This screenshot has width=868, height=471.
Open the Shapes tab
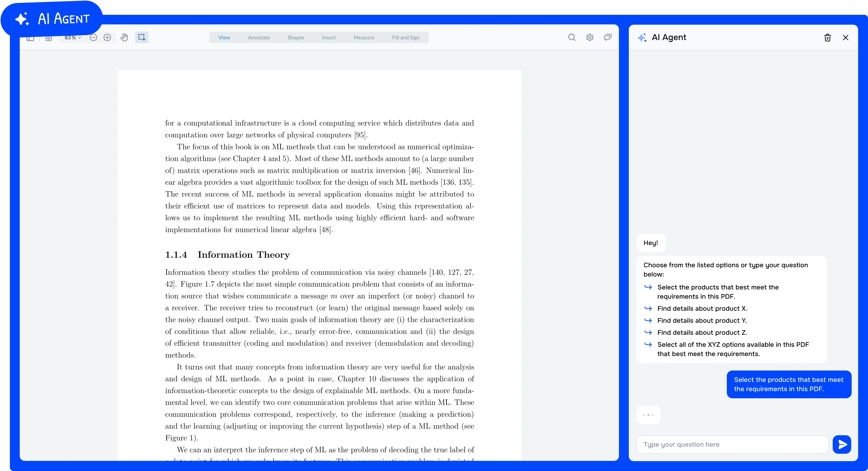point(296,37)
